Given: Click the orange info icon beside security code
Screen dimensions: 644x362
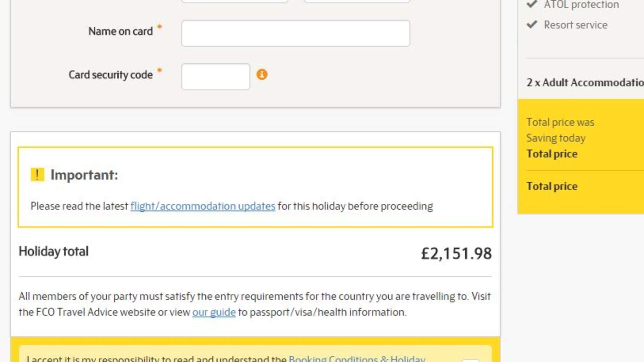Looking at the screenshot, I should (x=262, y=74).
